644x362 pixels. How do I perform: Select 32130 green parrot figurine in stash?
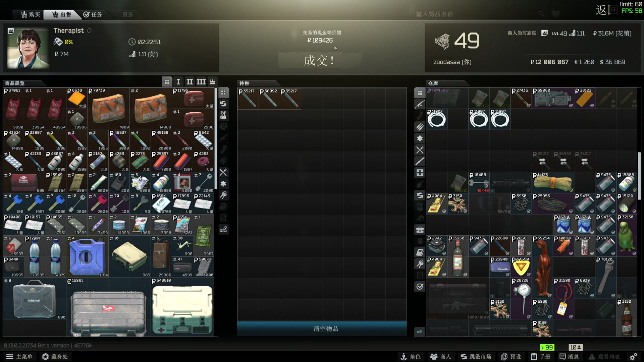coord(627,235)
